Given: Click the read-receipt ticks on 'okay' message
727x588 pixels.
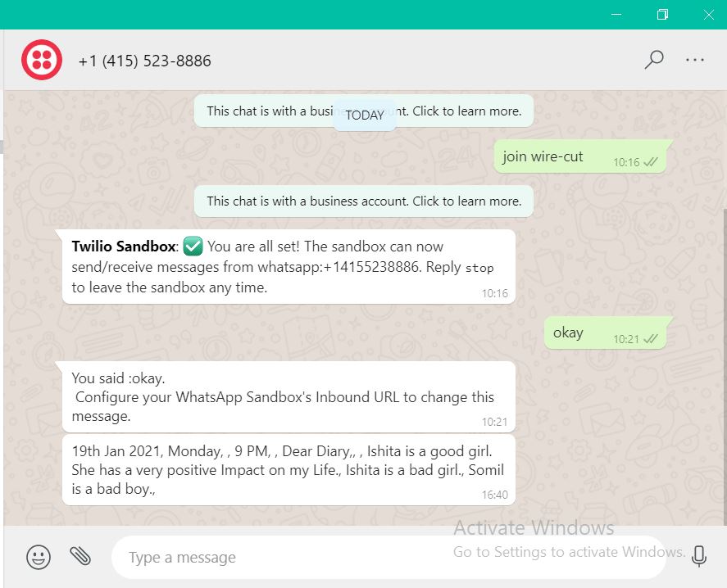Looking at the screenshot, I should click(651, 339).
